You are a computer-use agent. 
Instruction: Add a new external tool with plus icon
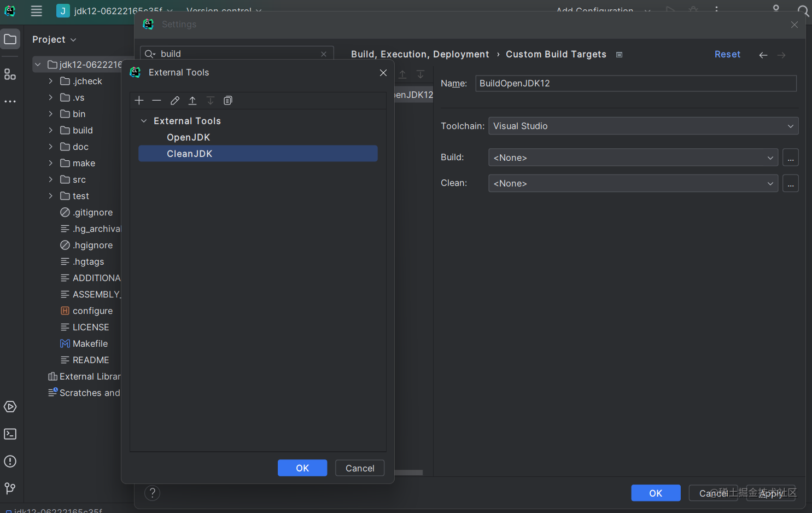point(139,101)
